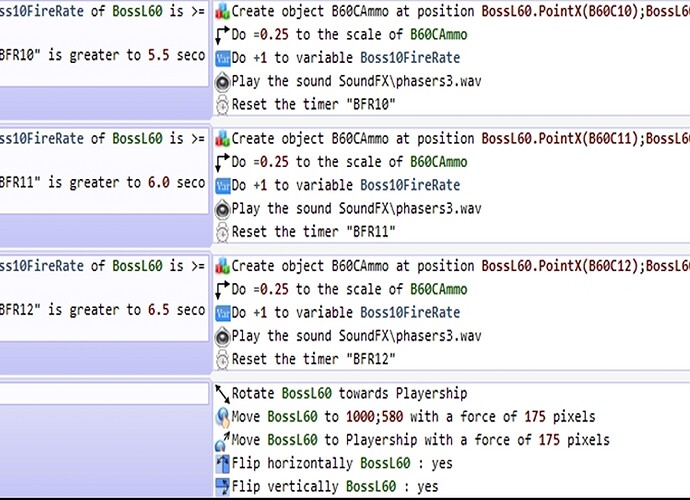Select Play the sound action in the BFR11 event
This screenshot has height=500, width=690.
(x=356, y=209)
